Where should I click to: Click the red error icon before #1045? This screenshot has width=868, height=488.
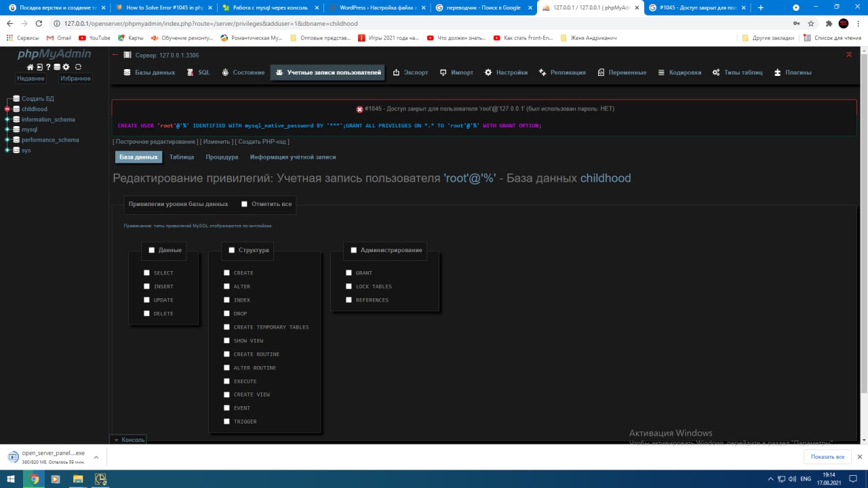point(359,109)
